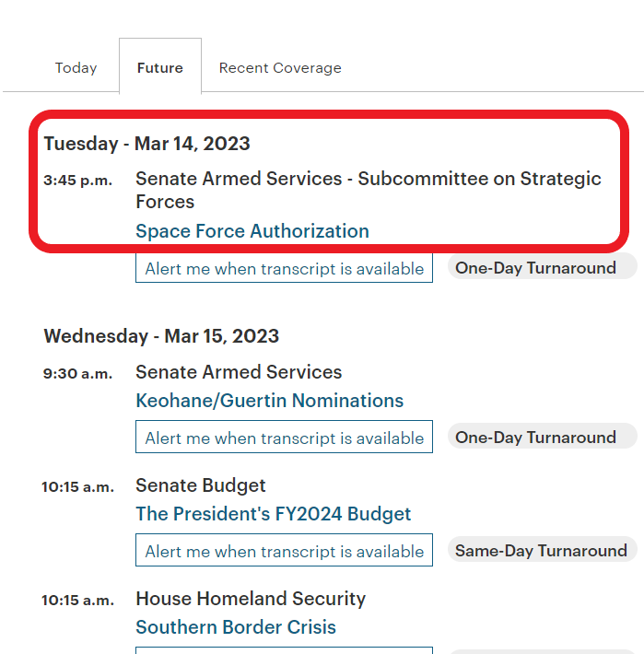Open the Keohane/Guertin Nominations link
The width and height of the screenshot is (644, 654).
click(269, 401)
